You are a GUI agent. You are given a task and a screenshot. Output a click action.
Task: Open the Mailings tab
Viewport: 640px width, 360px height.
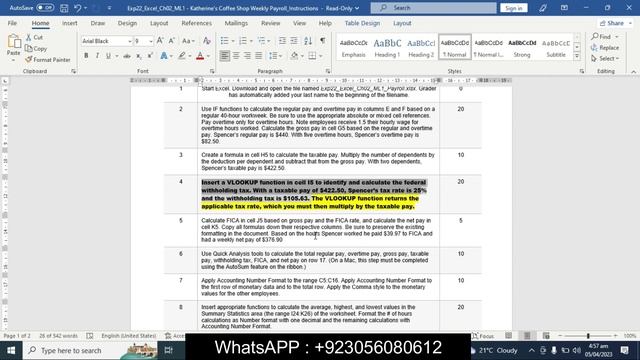tap(236, 23)
